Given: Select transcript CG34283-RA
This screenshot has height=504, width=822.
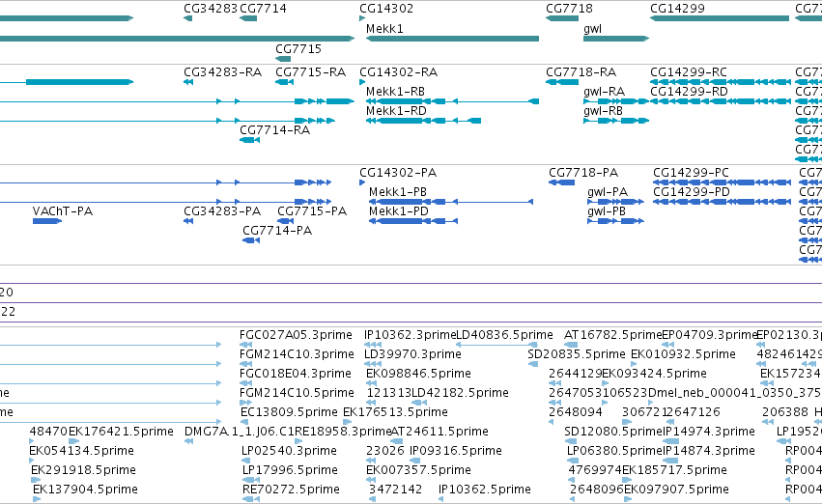Looking at the screenshot, I should (222, 72).
